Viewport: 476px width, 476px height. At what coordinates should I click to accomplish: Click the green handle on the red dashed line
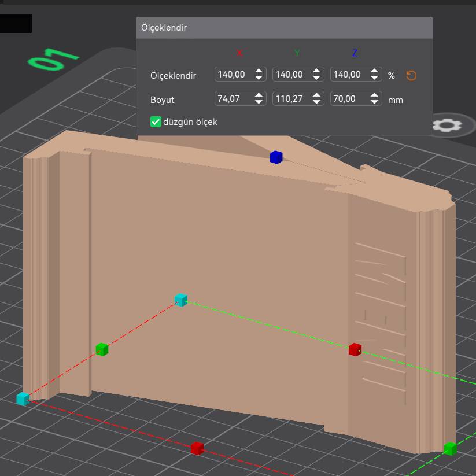click(x=102, y=349)
